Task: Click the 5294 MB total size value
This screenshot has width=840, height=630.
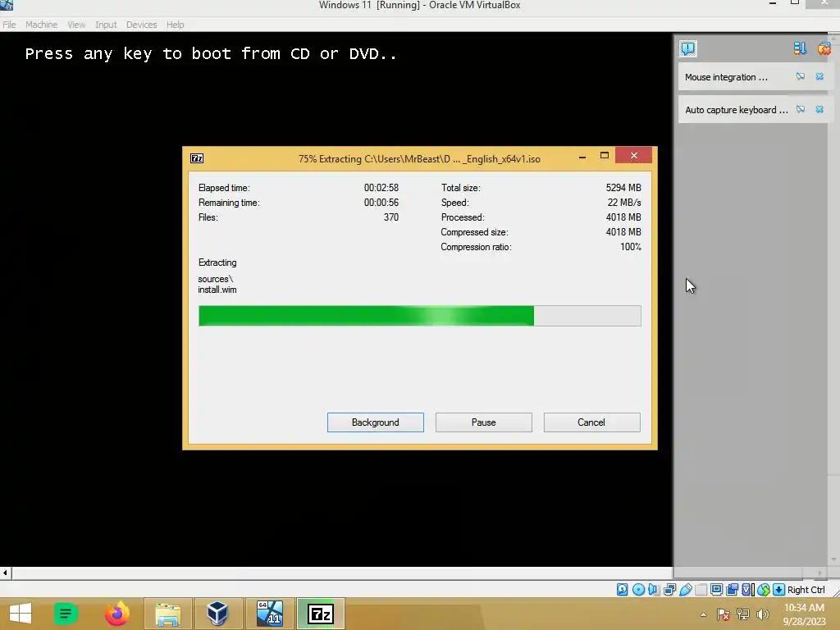Action: point(623,188)
